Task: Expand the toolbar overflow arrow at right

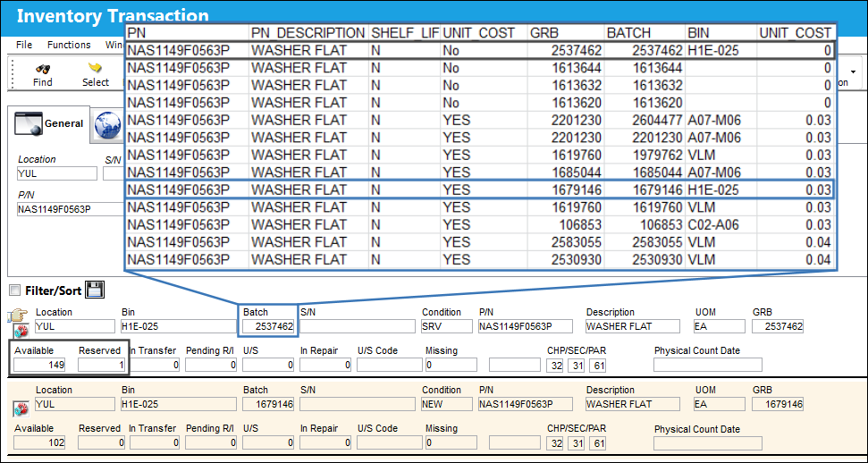Action: click(853, 72)
